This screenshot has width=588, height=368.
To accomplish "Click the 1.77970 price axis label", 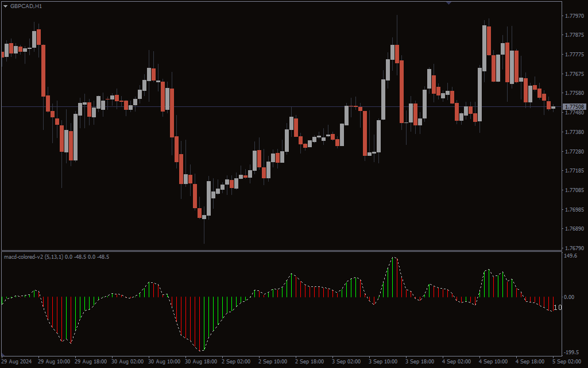I will (x=574, y=16).
